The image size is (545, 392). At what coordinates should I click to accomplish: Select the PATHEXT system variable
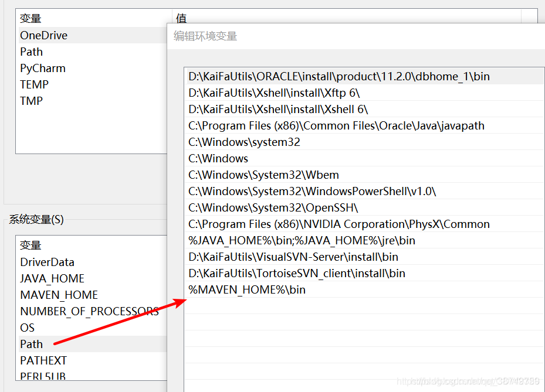93,360
